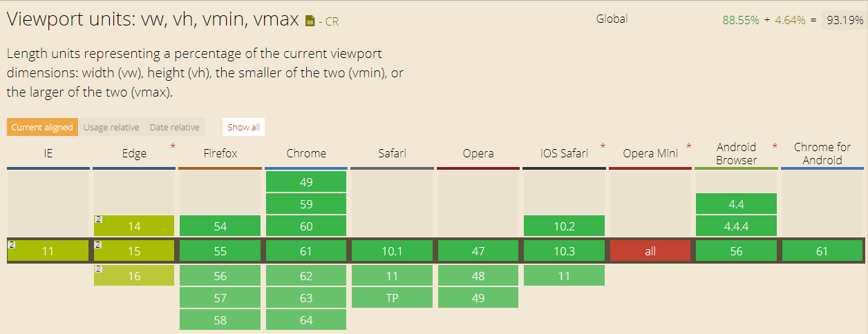Select the red Opera Mini all cell
The height and width of the screenshot is (334, 868).
point(650,251)
